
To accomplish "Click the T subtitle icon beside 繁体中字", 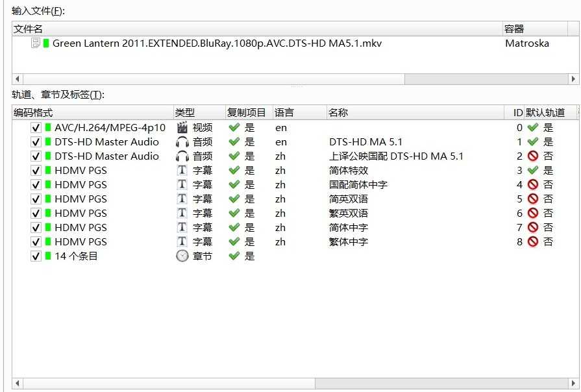I will [184, 241].
